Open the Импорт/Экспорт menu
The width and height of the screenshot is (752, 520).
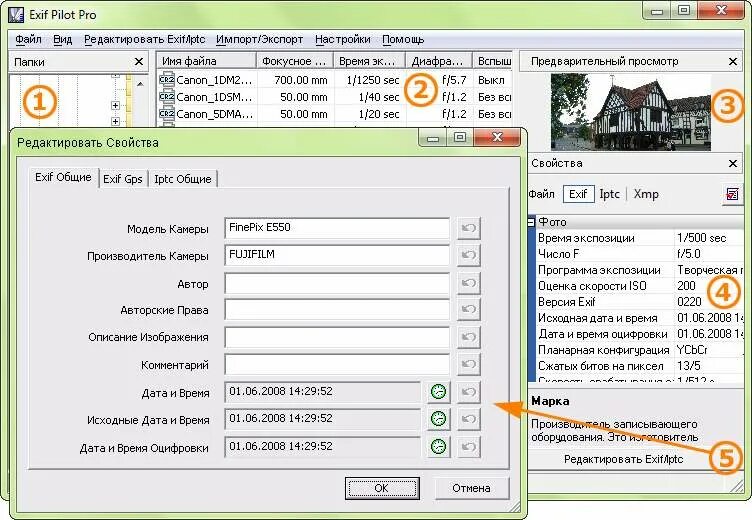click(x=259, y=39)
